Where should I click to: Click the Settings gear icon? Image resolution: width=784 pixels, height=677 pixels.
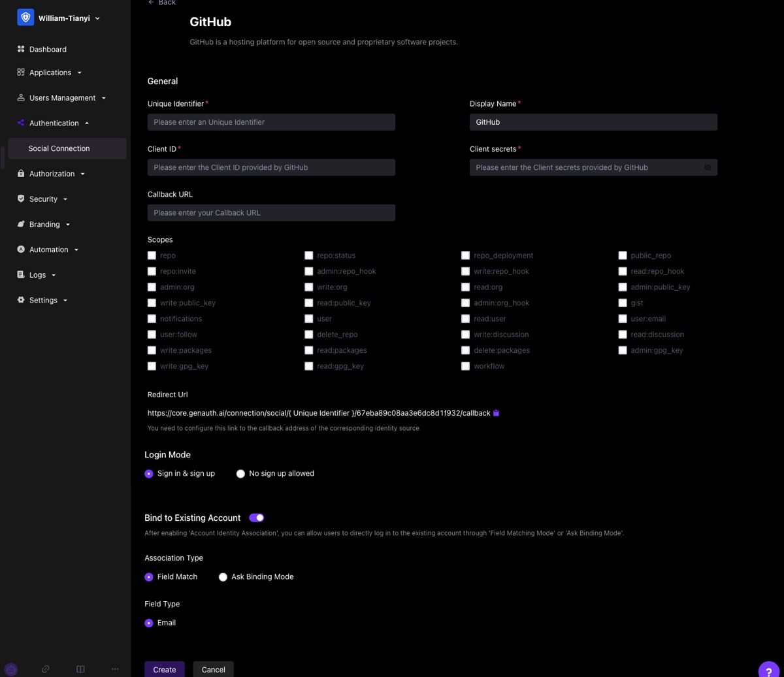tap(21, 300)
